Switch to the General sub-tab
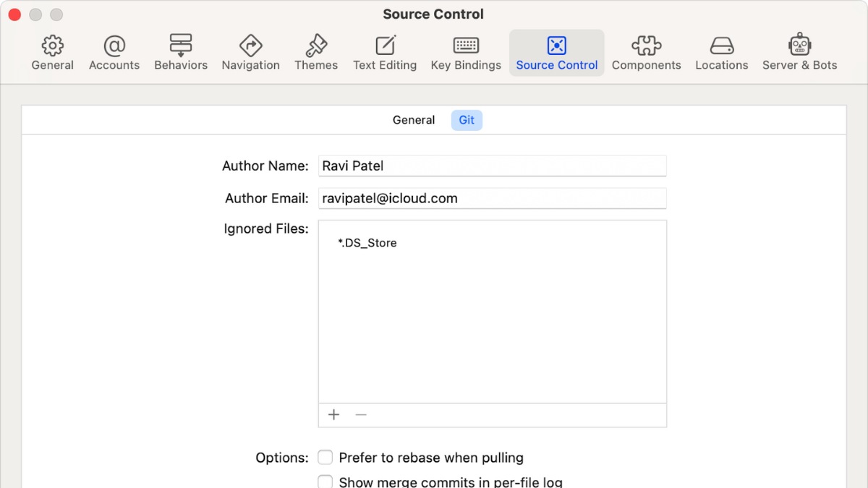The image size is (868, 488). [414, 120]
